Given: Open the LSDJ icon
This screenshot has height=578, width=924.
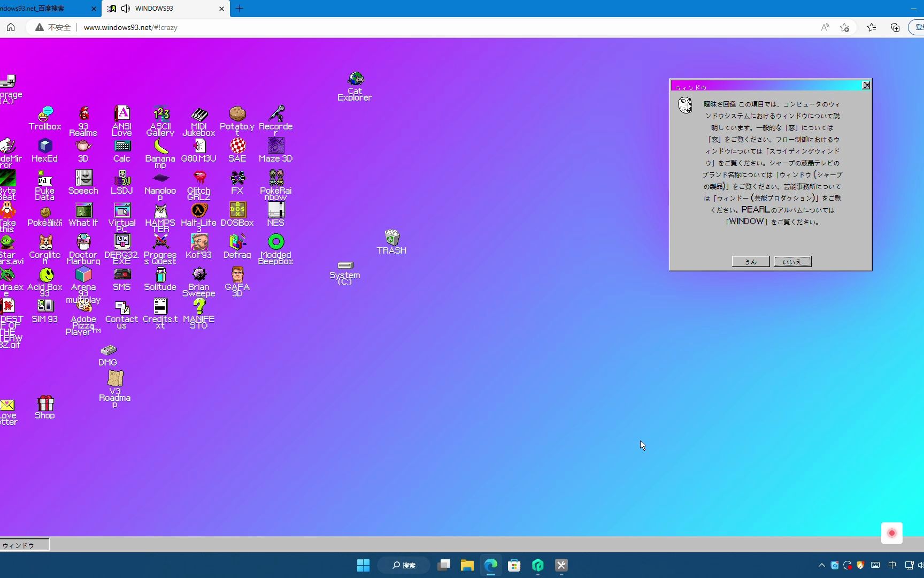Looking at the screenshot, I should [x=122, y=182].
